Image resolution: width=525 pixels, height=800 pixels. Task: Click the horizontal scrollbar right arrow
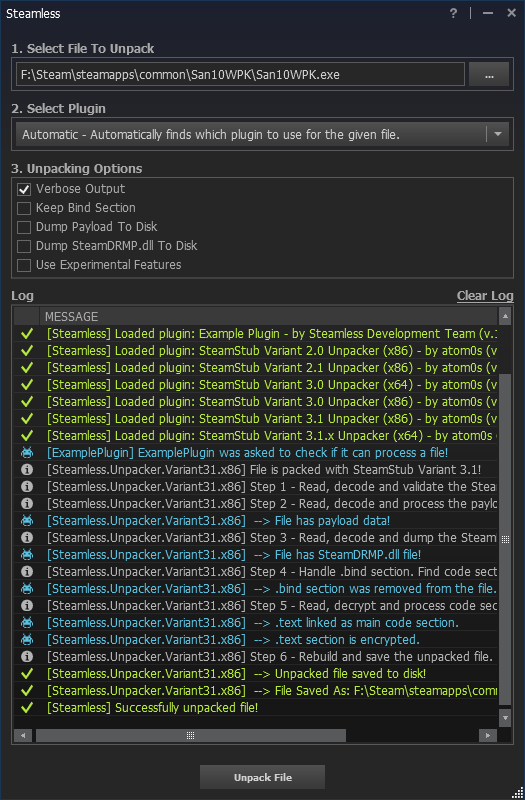pos(488,735)
